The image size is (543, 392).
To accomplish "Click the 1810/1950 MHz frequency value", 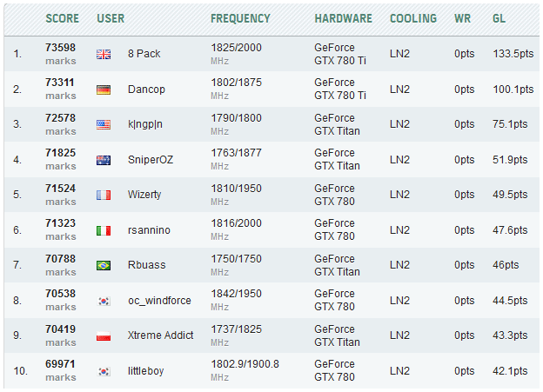I will (x=236, y=195).
